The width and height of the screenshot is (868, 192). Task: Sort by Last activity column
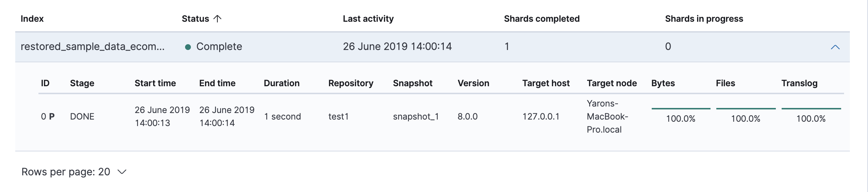(x=368, y=19)
